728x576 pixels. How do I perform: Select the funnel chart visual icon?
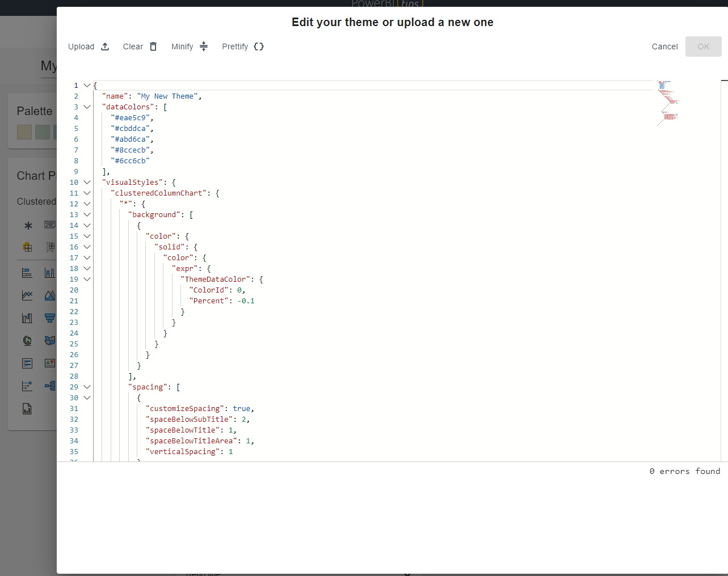tap(49, 318)
